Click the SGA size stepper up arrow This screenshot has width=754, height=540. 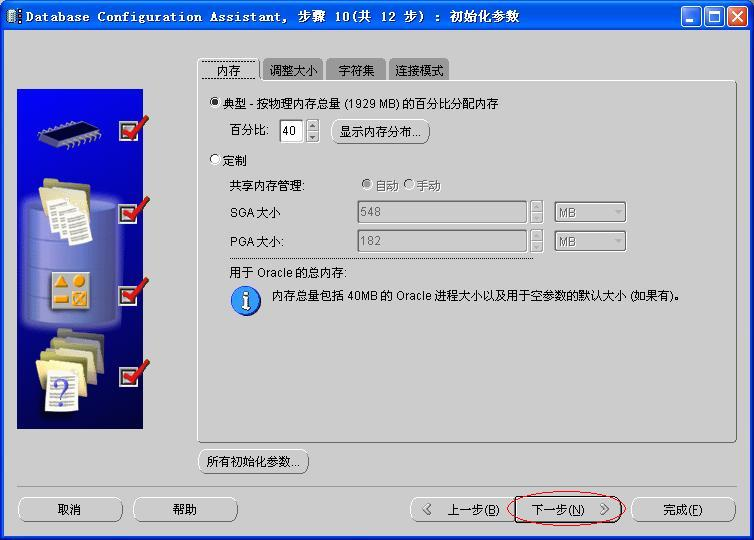[537, 207]
